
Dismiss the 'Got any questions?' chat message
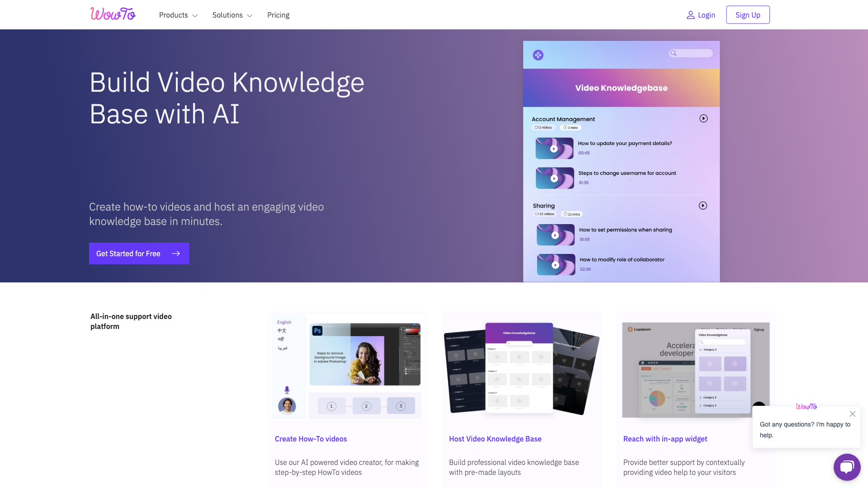click(853, 413)
